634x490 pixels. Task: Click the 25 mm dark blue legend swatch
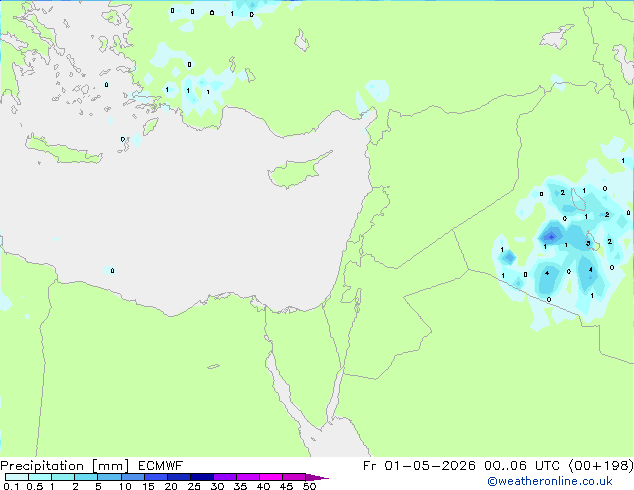(x=201, y=477)
